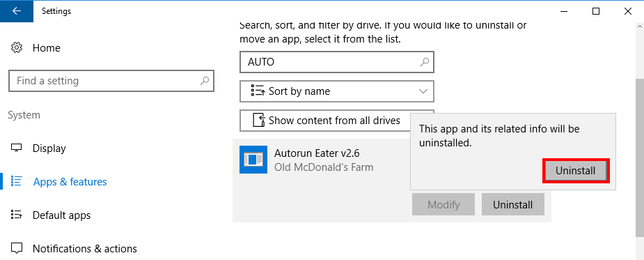Click the Old McDonald's Farm publisher text

pyautogui.click(x=324, y=167)
